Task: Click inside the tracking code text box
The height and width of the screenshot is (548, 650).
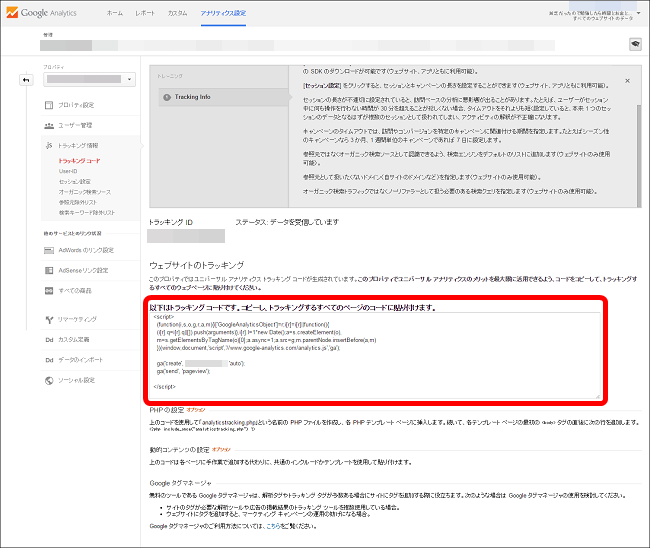Action: 375,356
